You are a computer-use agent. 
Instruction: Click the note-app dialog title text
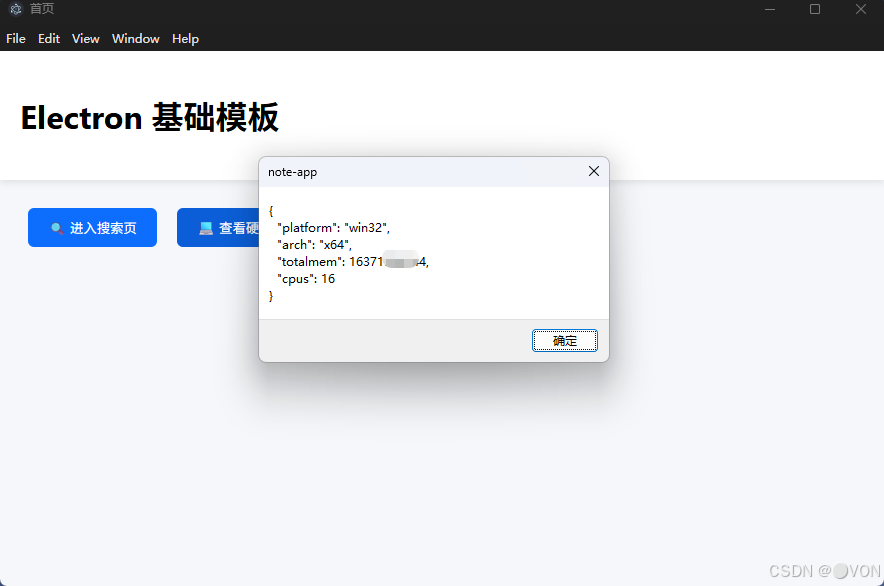(x=292, y=171)
